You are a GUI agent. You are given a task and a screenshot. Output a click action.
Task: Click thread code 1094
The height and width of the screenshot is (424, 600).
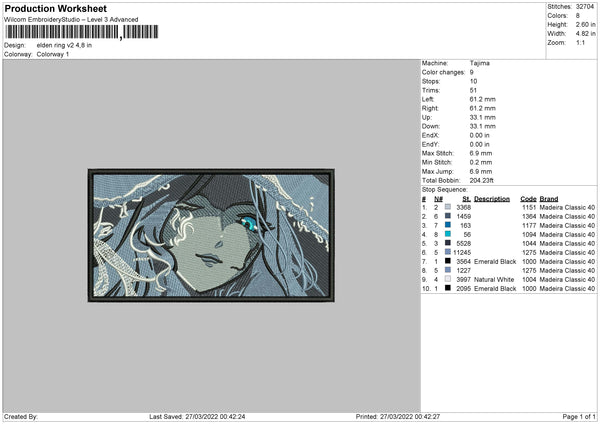tap(529, 235)
